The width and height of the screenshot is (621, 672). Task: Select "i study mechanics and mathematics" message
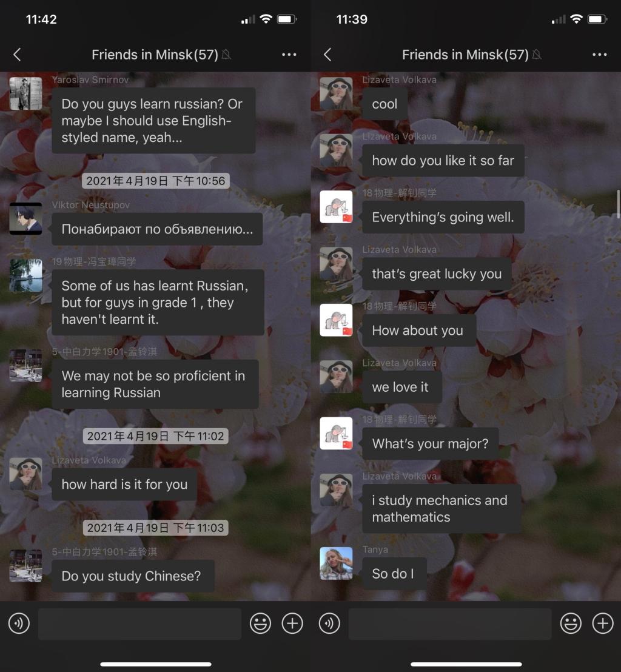[441, 509]
